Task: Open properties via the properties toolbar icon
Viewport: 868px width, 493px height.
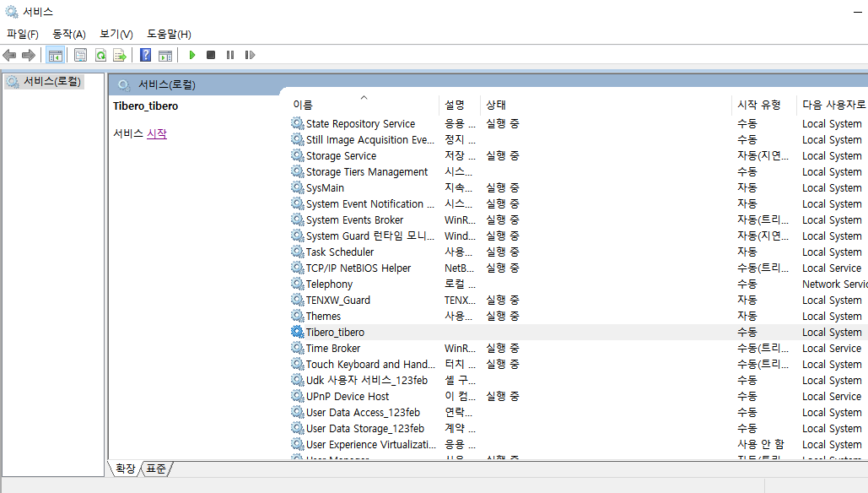Action: click(80, 55)
